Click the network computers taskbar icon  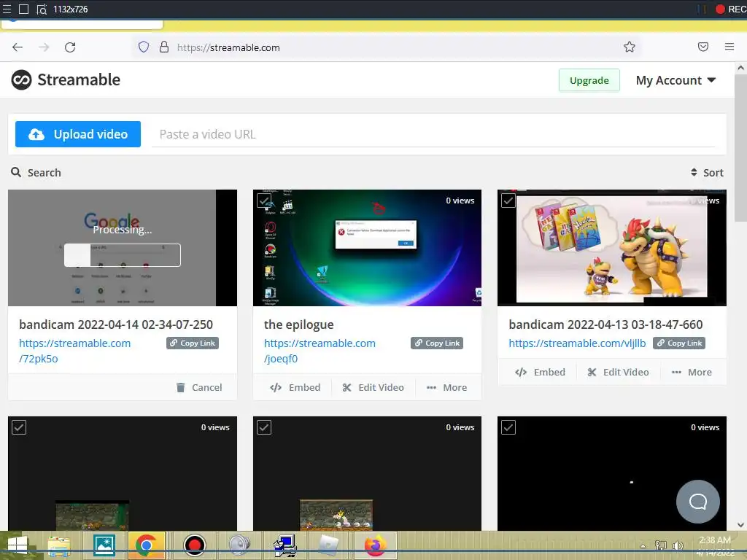click(x=285, y=545)
